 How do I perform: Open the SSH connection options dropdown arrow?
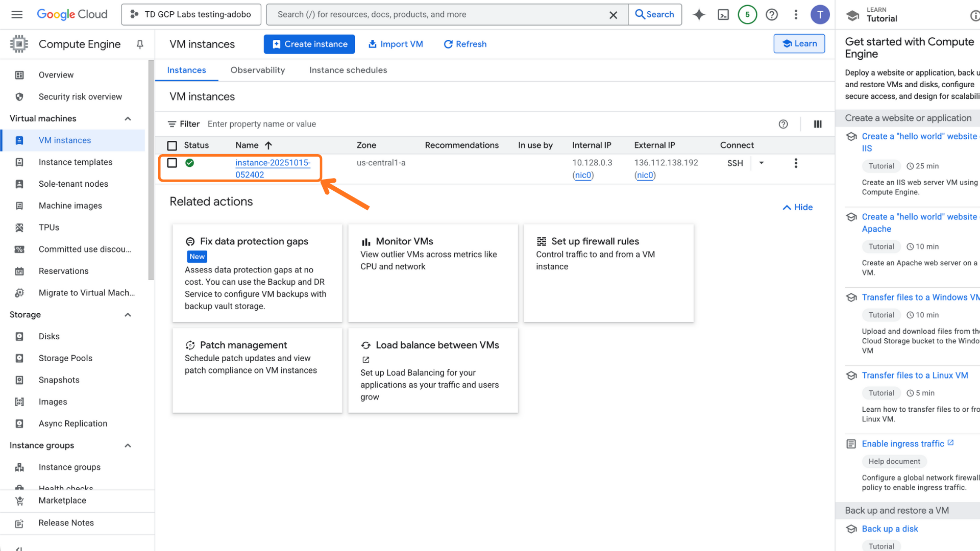point(762,163)
